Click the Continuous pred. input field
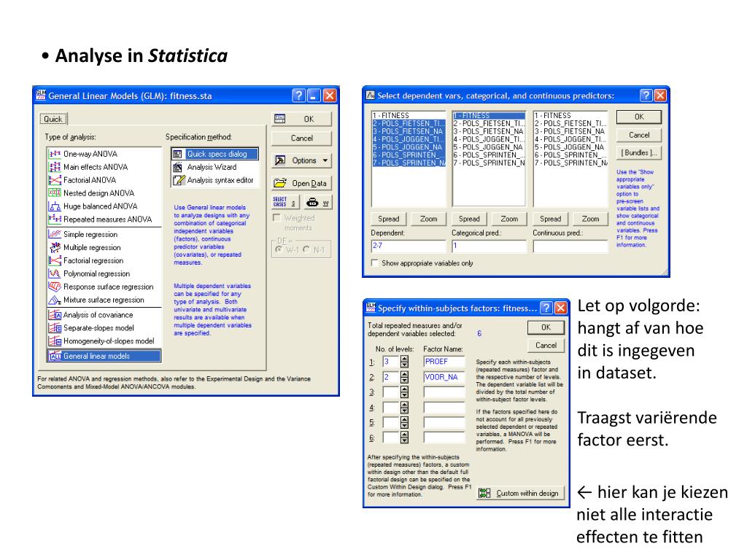 coord(570,246)
